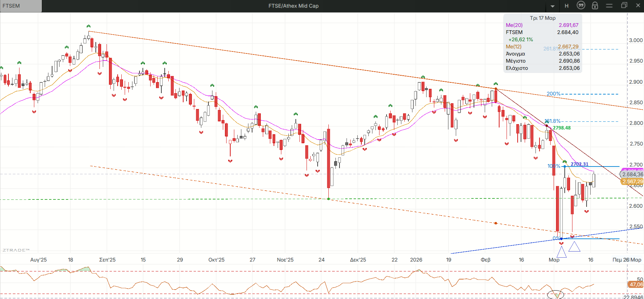This screenshot has width=644, height=299.
Task: Click the gray 2.684,36 price axis tag
Action: [632, 174]
